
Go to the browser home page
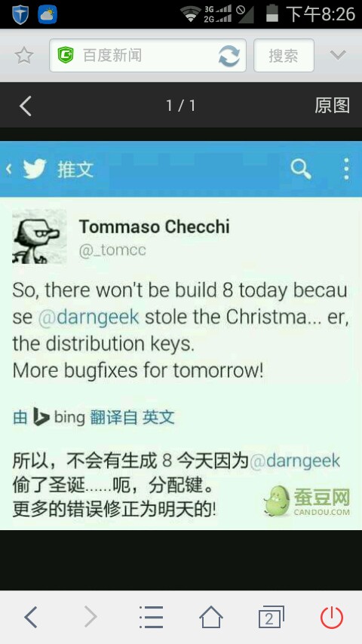pos(211,617)
